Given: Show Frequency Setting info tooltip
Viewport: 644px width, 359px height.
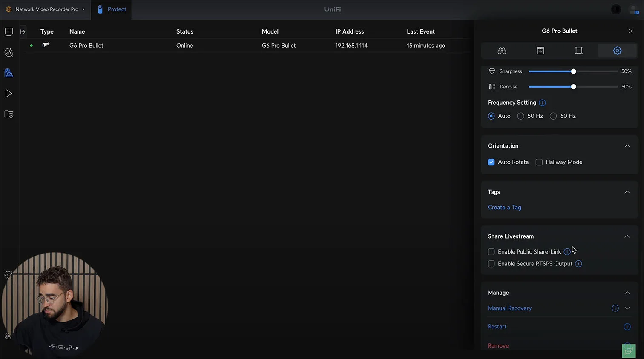Looking at the screenshot, I should click(542, 103).
